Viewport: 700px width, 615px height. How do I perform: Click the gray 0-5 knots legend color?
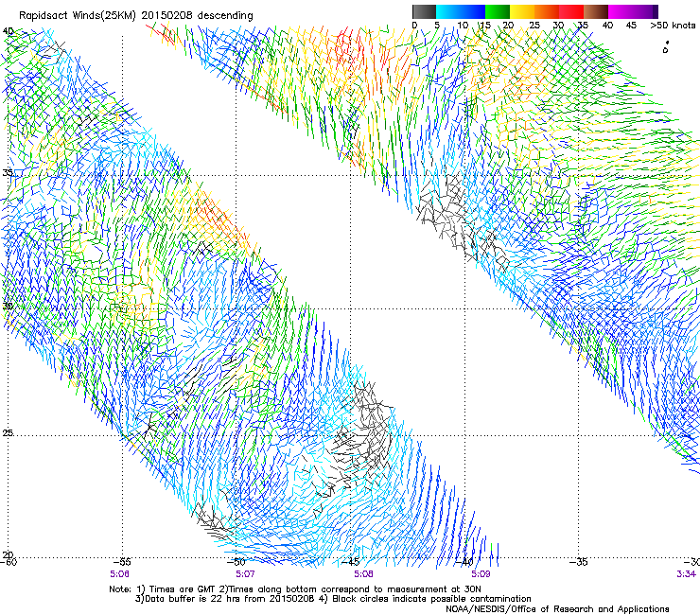coord(424,11)
